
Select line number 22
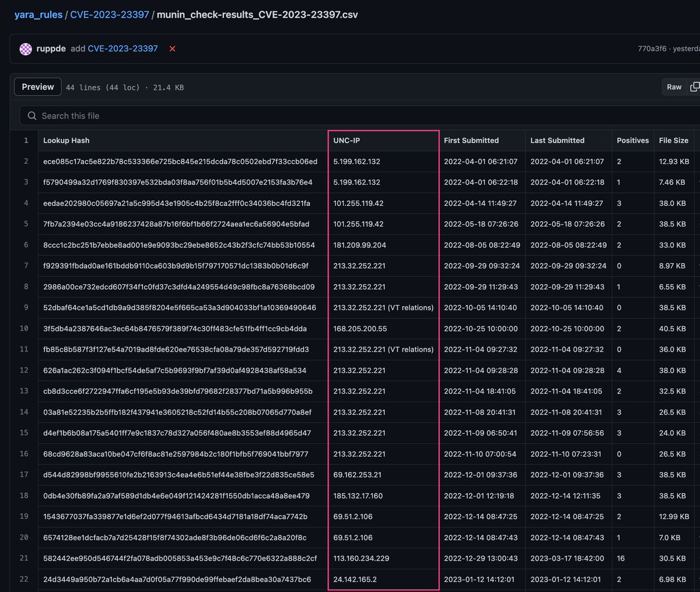[x=24, y=579]
